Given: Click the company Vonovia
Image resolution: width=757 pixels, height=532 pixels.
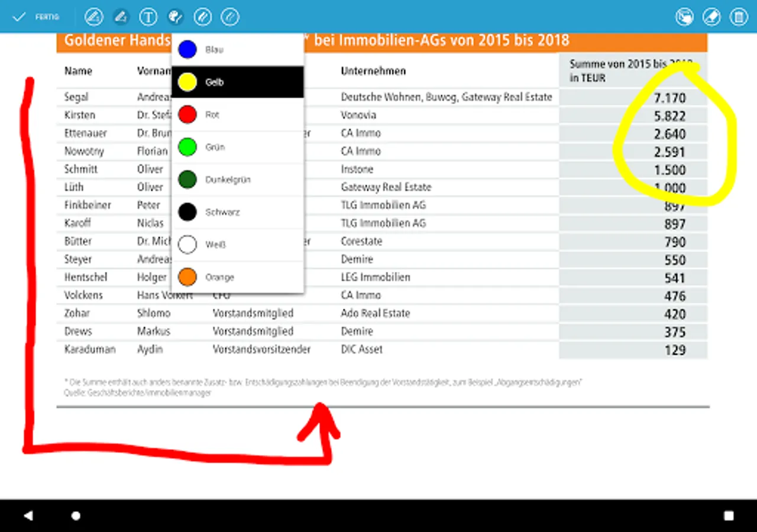Looking at the screenshot, I should 358,115.
